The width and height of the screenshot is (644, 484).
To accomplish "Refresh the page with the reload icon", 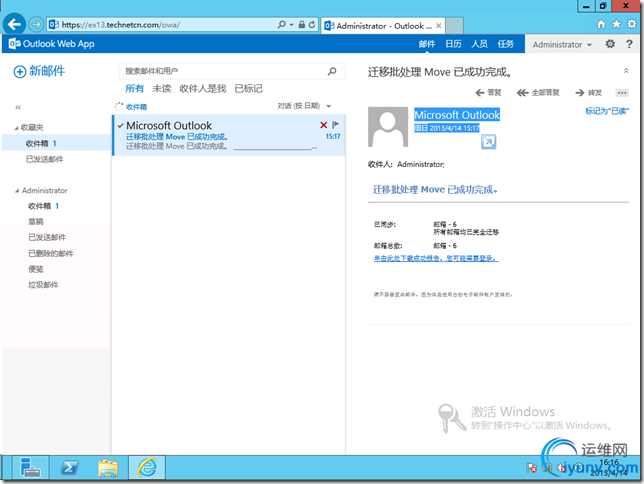I will click(x=312, y=25).
